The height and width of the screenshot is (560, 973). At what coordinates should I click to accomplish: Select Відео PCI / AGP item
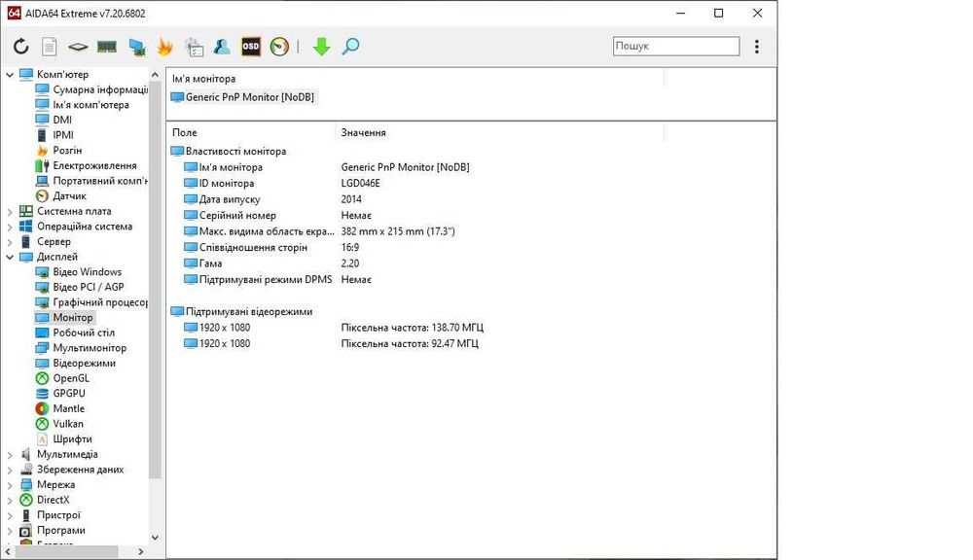click(x=80, y=287)
